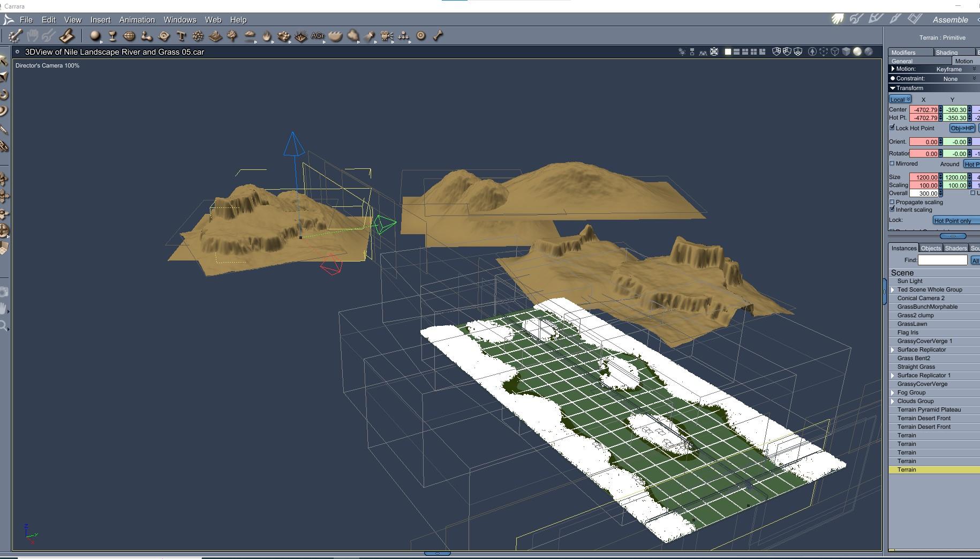Open the Lock 'Hot Point only' dropdown
The width and height of the screenshot is (980, 559).
[956, 220]
